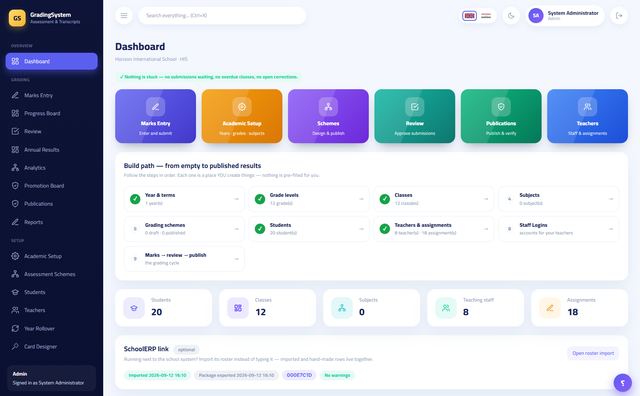The image size is (640, 396).
Task: Click the Assignments stat card icon
Action: [x=550, y=308]
